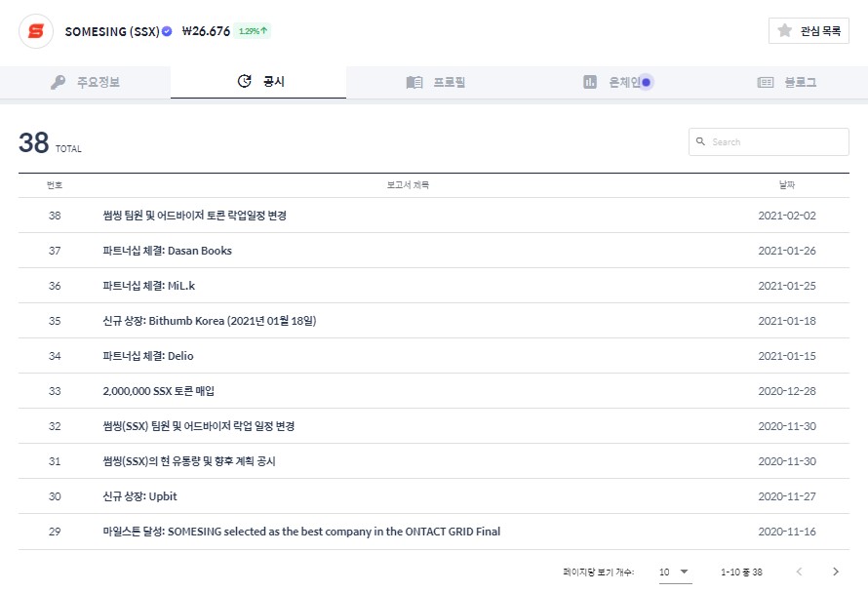The width and height of the screenshot is (868, 592).
Task: Click date 2021-02-02
Action: pos(787,216)
